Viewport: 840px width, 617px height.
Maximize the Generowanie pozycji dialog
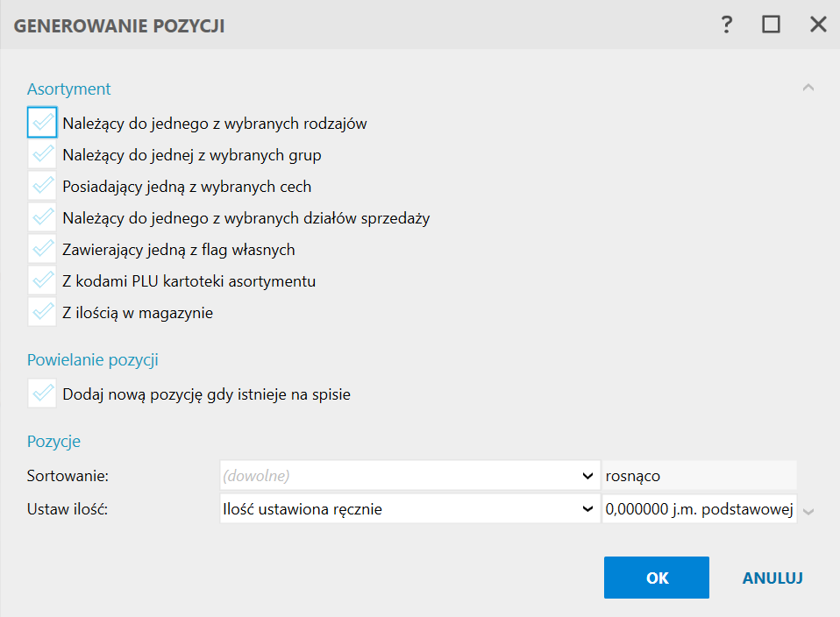pyautogui.click(x=771, y=25)
